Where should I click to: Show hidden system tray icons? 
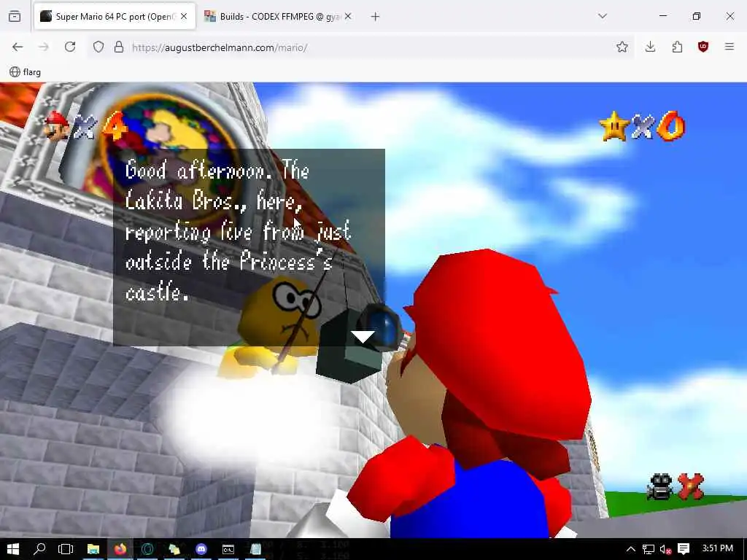(630, 549)
